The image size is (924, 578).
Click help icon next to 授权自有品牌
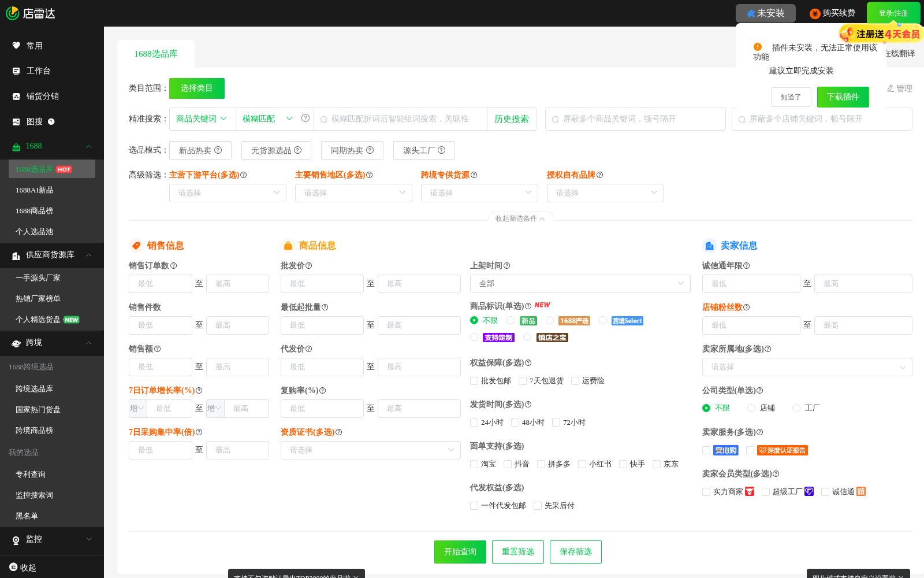[599, 175]
